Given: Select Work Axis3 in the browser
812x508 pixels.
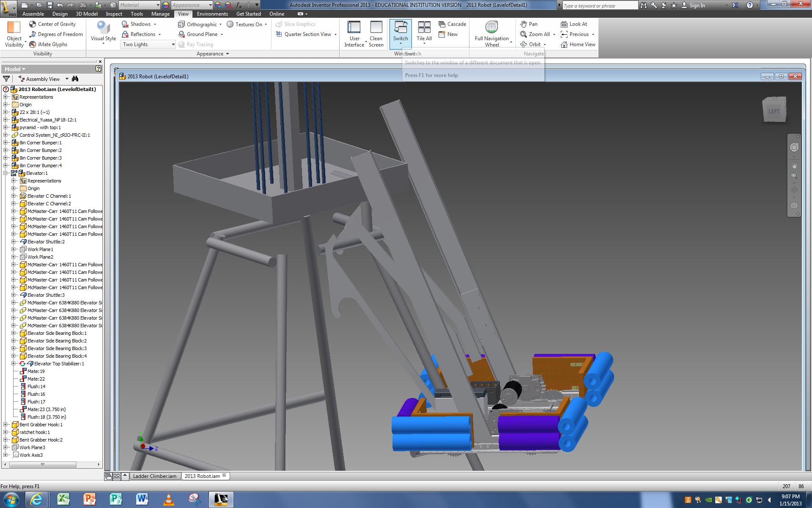Looking at the screenshot, I should point(31,455).
